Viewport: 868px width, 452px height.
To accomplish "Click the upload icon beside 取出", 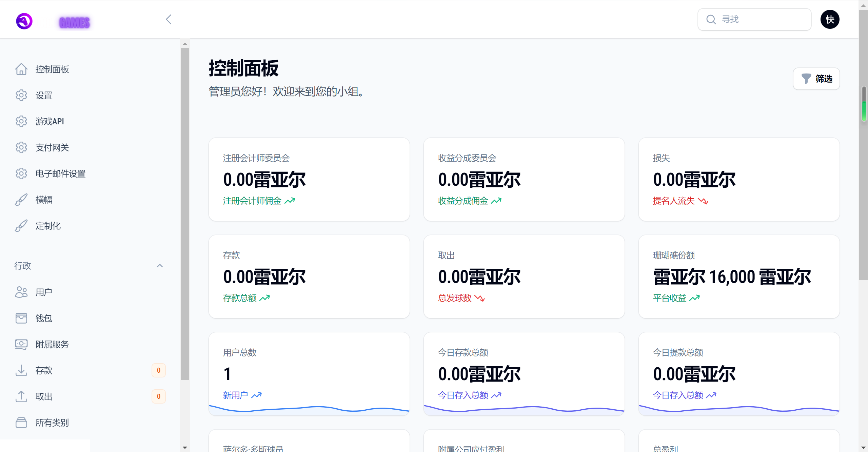I will tap(21, 396).
